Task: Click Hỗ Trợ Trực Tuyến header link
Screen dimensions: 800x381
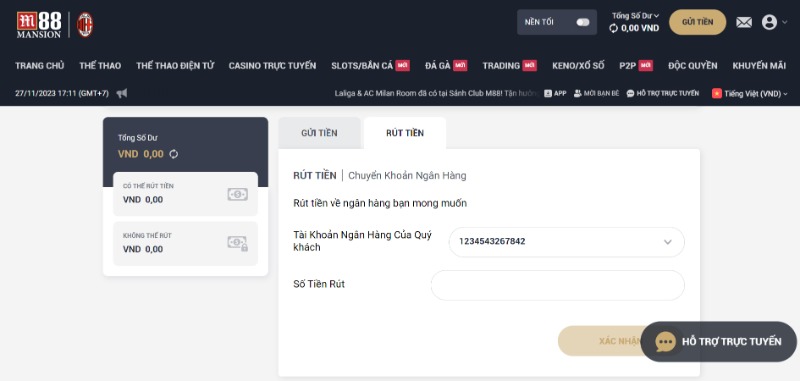Action: tap(663, 93)
